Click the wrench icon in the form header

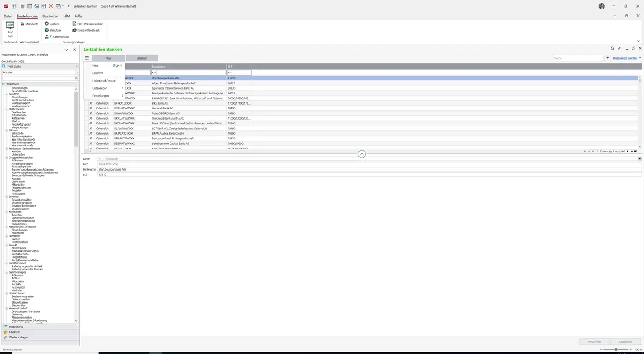[x=619, y=49]
